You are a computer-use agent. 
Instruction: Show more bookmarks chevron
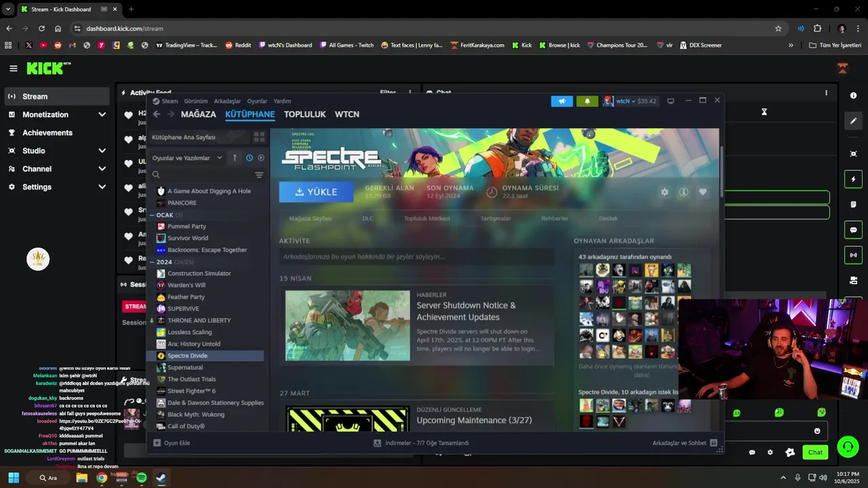(x=791, y=45)
